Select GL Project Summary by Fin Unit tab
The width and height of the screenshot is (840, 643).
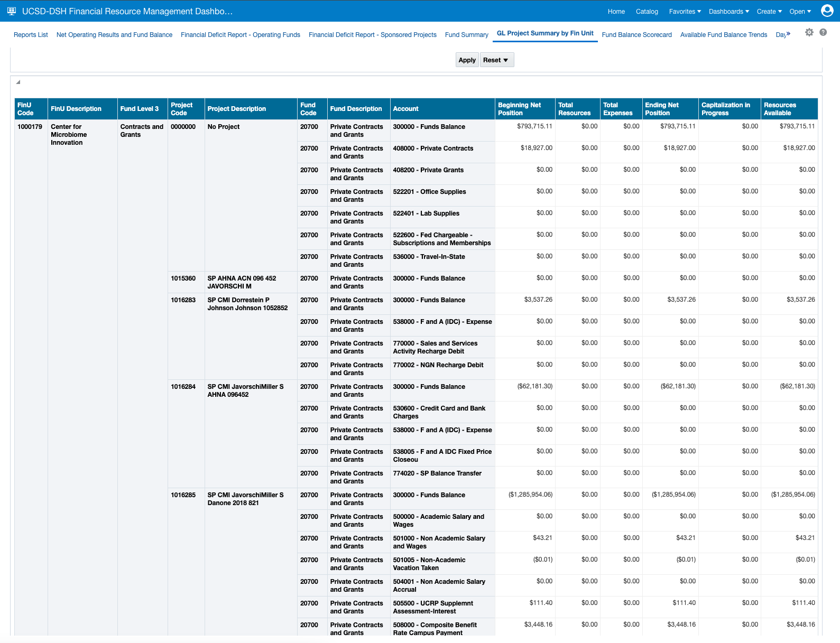tap(545, 33)
